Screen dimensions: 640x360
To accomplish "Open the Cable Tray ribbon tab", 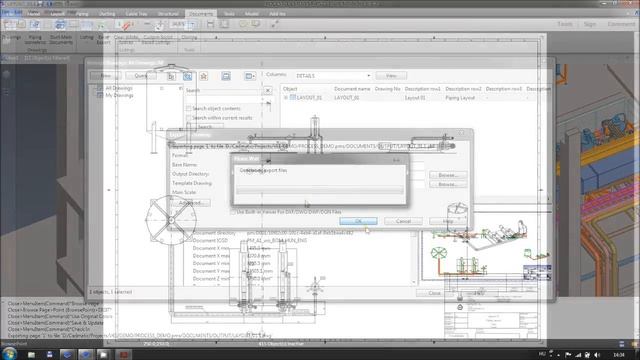I will tap(136, 14).
